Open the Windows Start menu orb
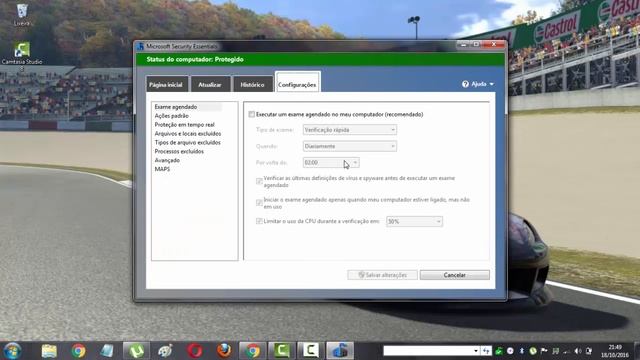Viewport: 640px width, 360px height. point(12,351)
